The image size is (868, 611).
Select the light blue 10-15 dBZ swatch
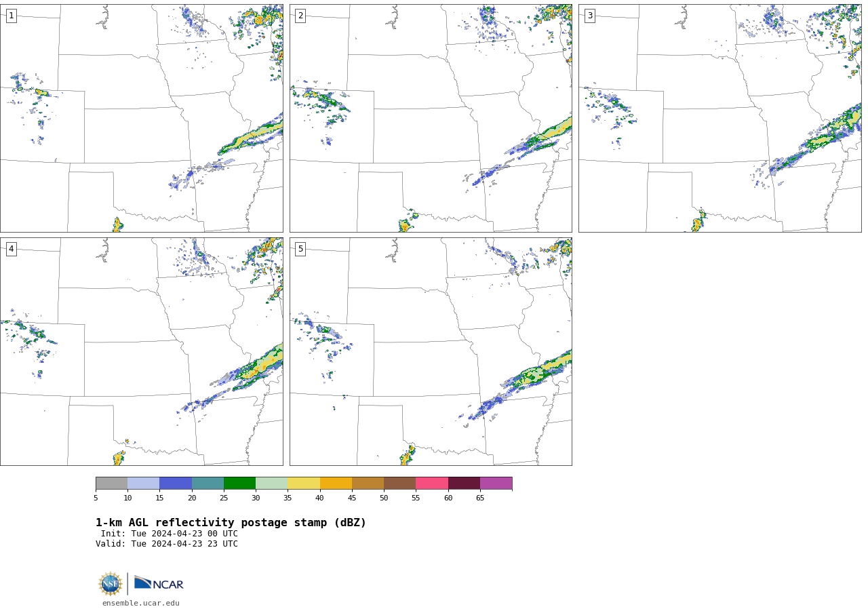pyautogui.click(x=143, y=484)
